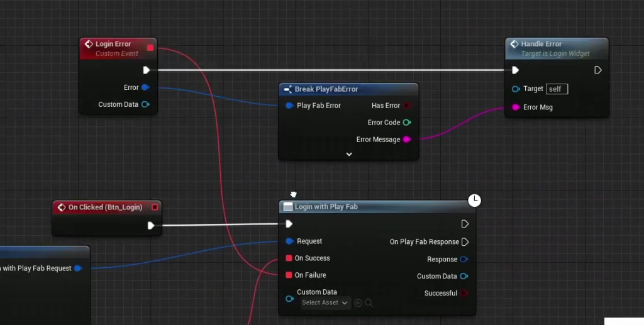The width and height of the screenshot is (644, 325).
Task: Click the Error Msg magenta input pin
Action: (x=516, y=107)
